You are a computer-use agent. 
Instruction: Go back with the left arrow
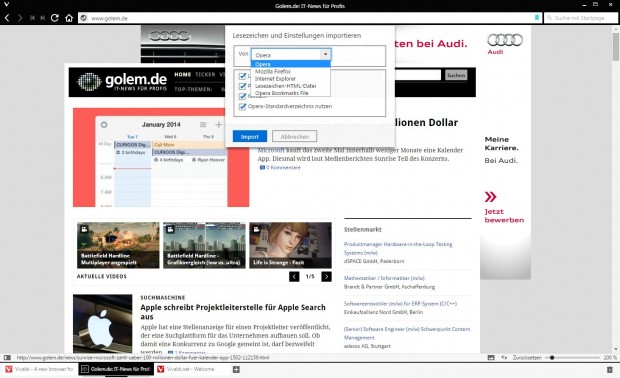coord(7,18)
